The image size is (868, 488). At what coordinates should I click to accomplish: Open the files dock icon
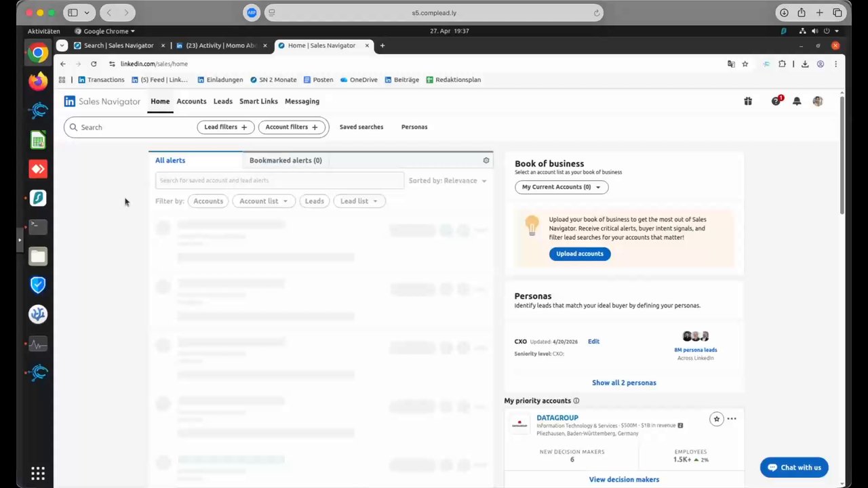pos(38,256)
